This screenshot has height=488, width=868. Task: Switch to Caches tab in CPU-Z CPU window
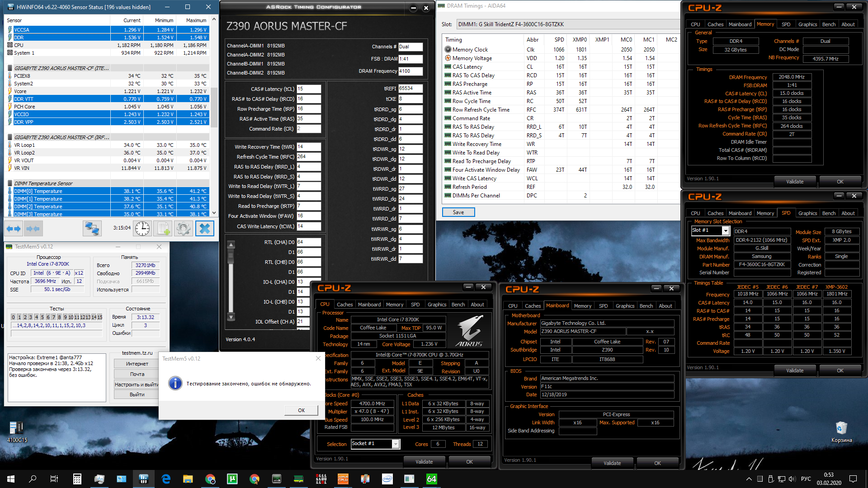(x=344, y=305)
